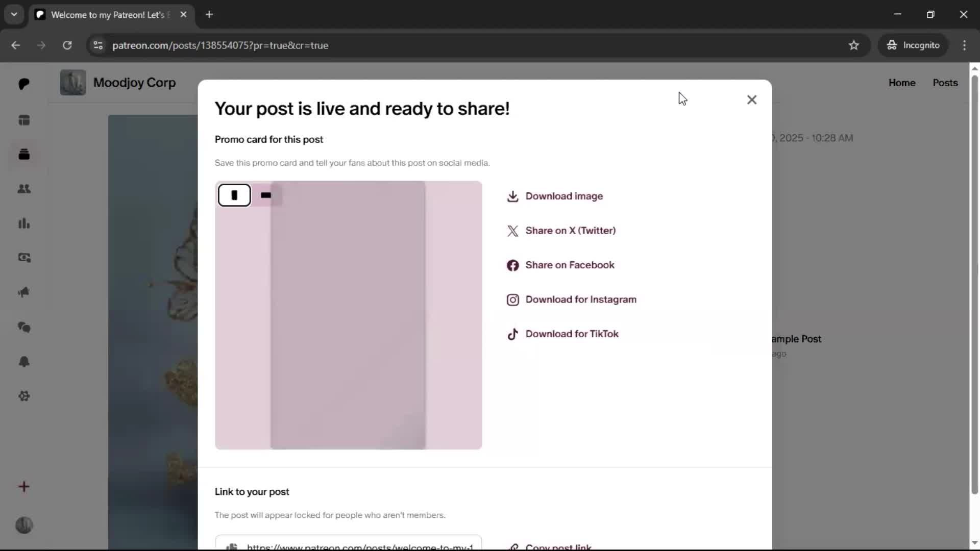Open the tab search dropdown arrow
980x551 pixels.
(x=14, y=14)
